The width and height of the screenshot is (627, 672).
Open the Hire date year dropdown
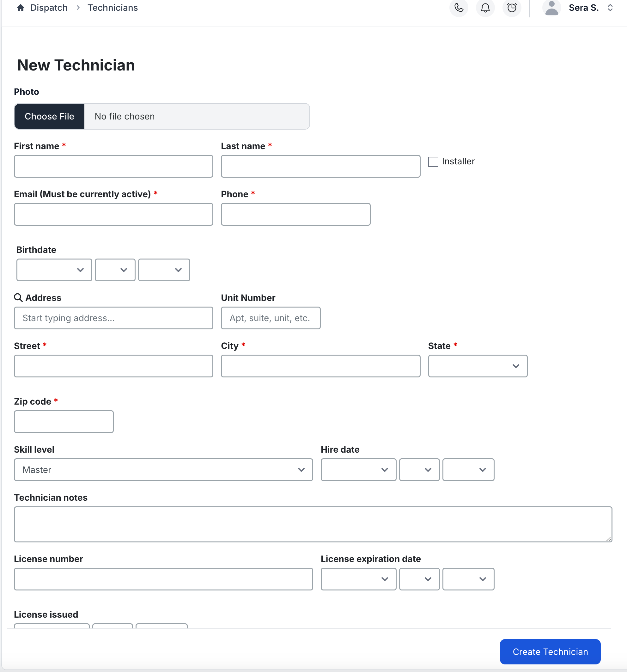pos(468,469)
